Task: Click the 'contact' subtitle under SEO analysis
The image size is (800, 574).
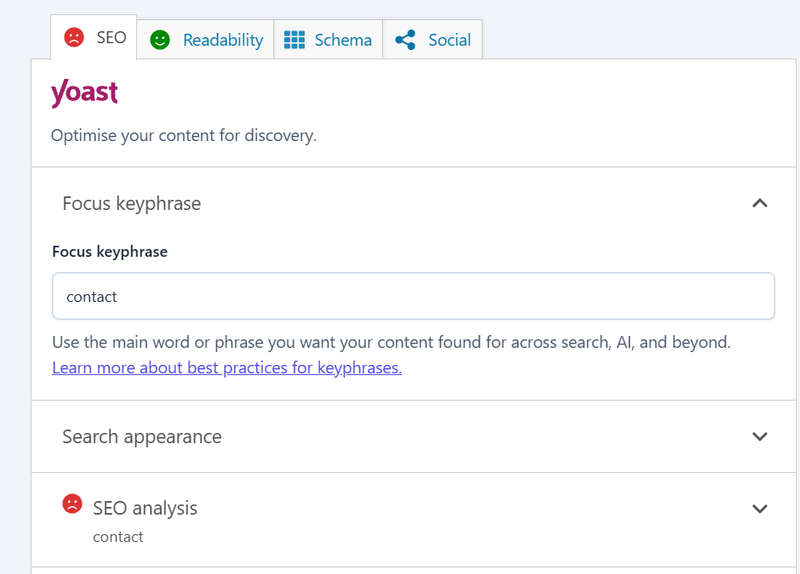Action: 118,537
